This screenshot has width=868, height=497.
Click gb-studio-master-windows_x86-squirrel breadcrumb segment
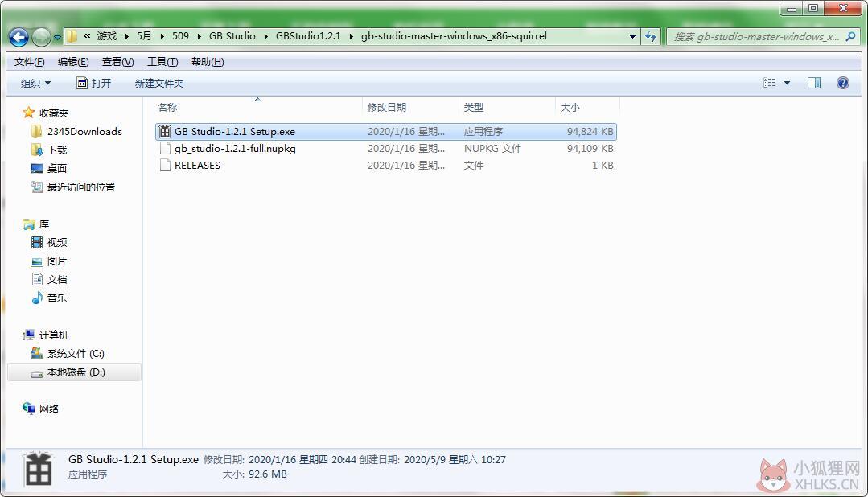click(x=454, y=36)
